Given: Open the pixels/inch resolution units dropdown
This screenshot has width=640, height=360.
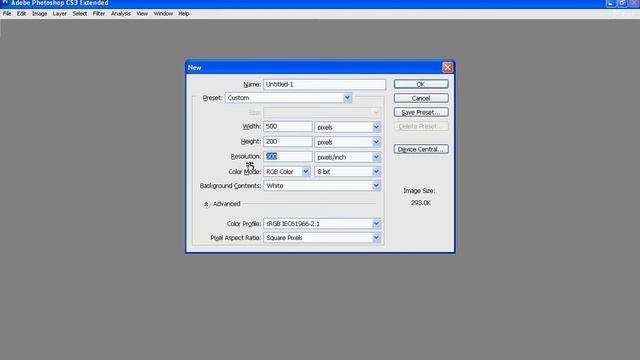Looking at the screenshot, I should (x=348, y=157).
